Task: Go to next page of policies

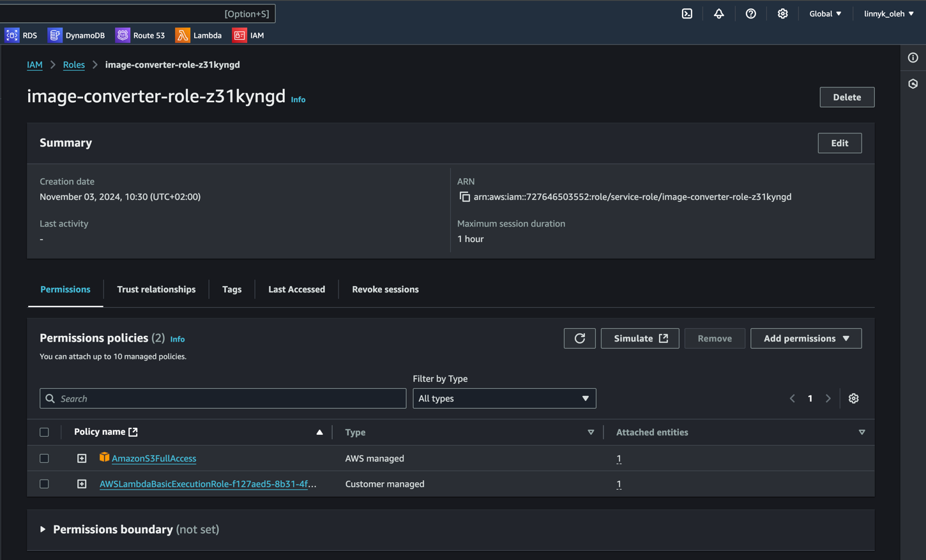Action: click(828, 398)
